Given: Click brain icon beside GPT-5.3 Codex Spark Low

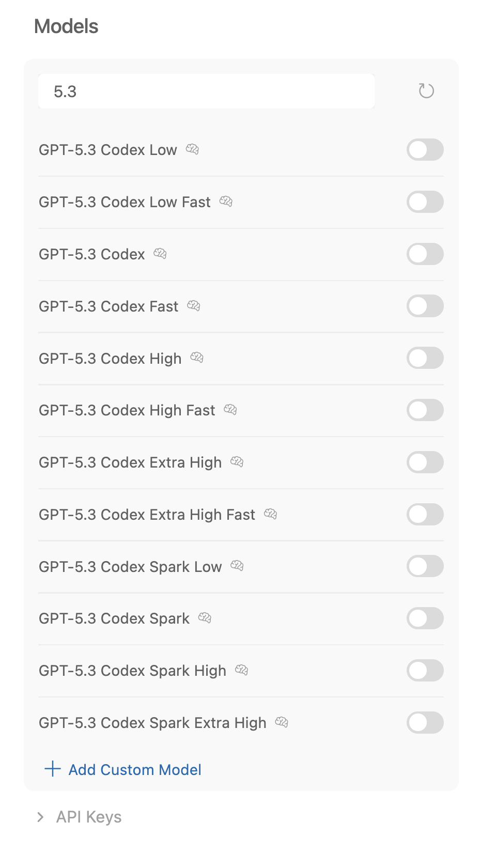Looking at the screenshot, I should tap(237, 566).
